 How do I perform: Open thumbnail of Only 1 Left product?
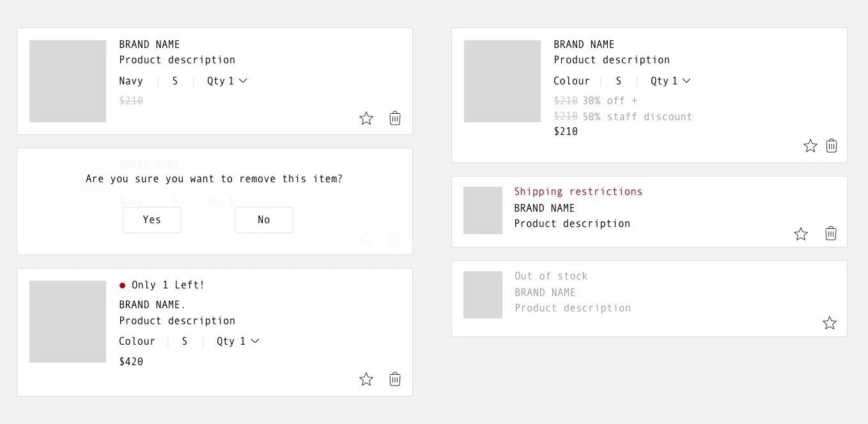68,322
